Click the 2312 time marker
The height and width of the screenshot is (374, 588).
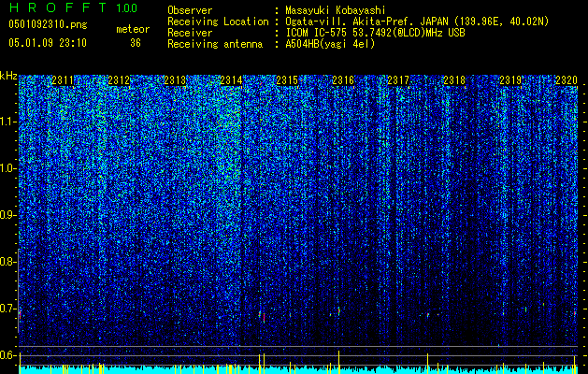(x=119, y=80)
